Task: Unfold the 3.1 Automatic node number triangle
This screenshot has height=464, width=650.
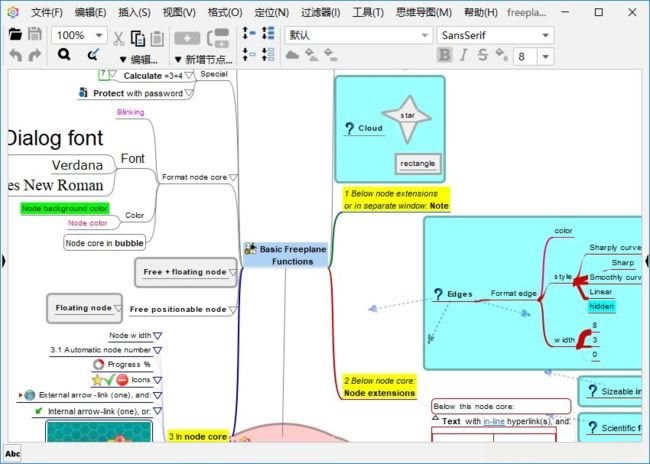Action: point(158,350)
